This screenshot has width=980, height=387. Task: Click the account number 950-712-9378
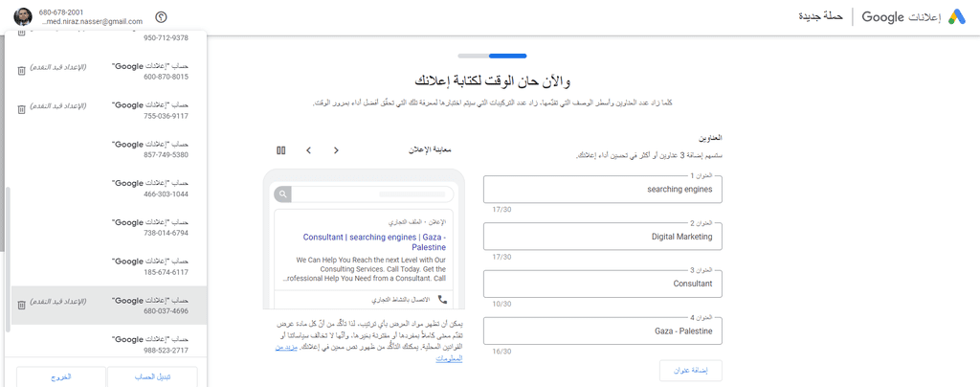(166, 37)
